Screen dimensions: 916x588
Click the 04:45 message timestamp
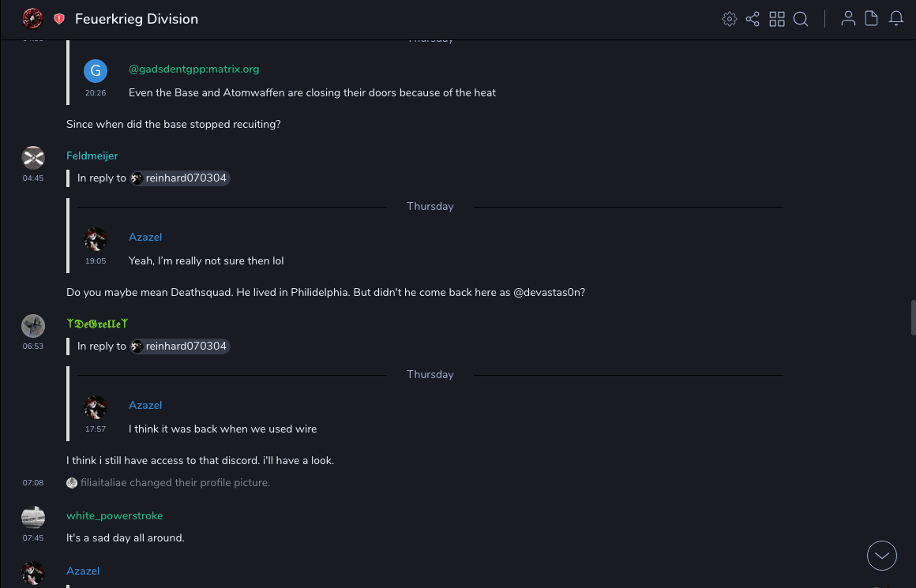point(33,178)
